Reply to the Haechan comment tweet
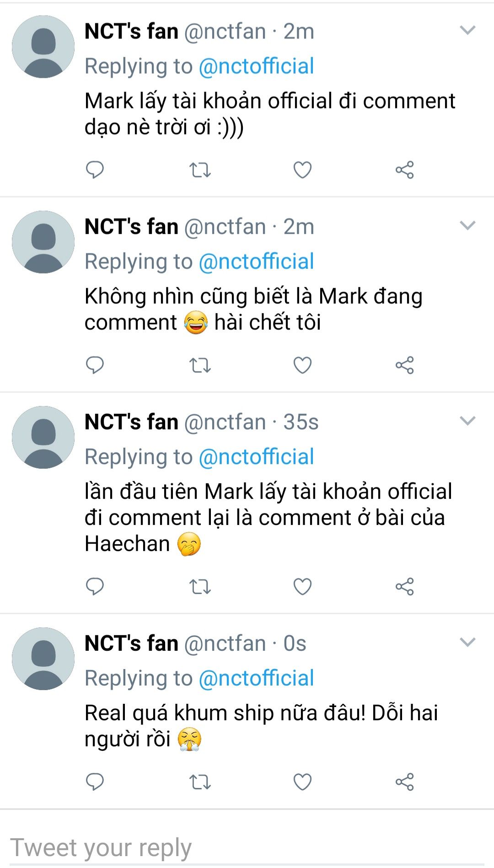The width and height of the screenshot is (494, 868). [95, 586]
